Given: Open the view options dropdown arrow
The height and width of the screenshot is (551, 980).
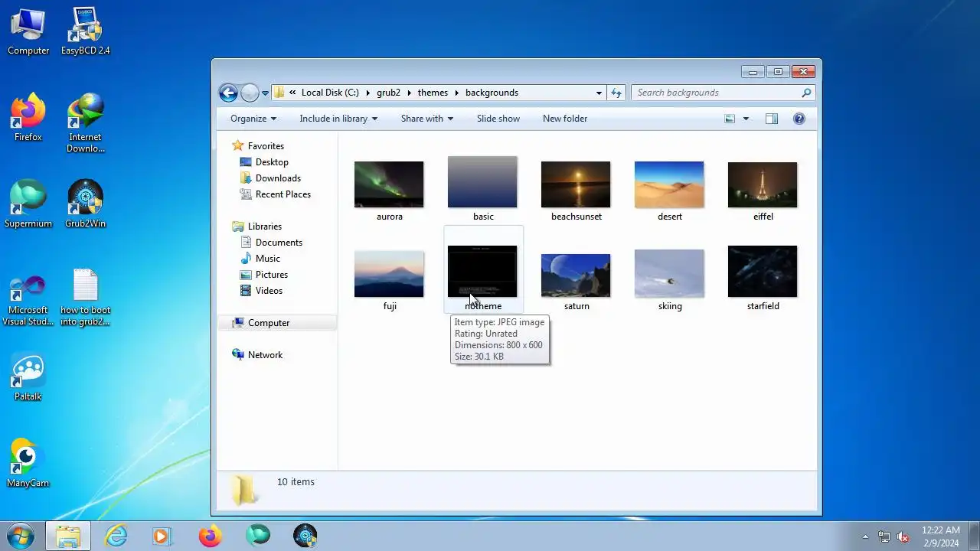Looking at the screenshot, I should pyautogui.click(x=746, y=119).
